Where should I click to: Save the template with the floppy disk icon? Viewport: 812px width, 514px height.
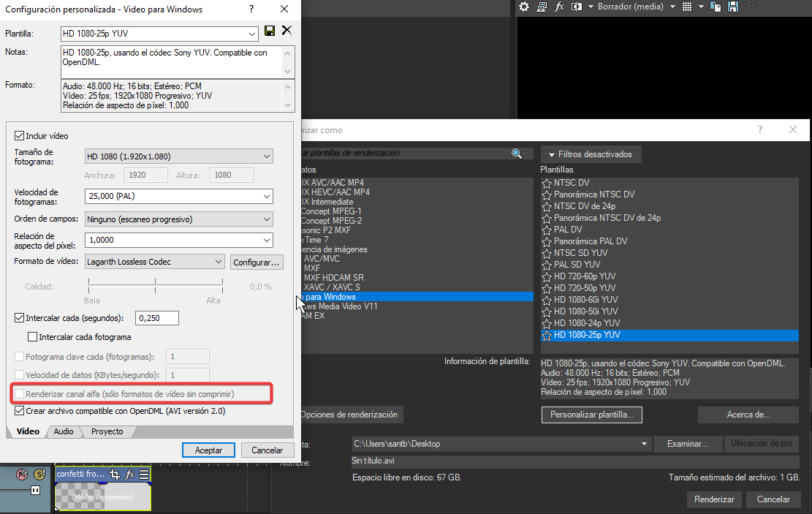[x=269, y=31]
